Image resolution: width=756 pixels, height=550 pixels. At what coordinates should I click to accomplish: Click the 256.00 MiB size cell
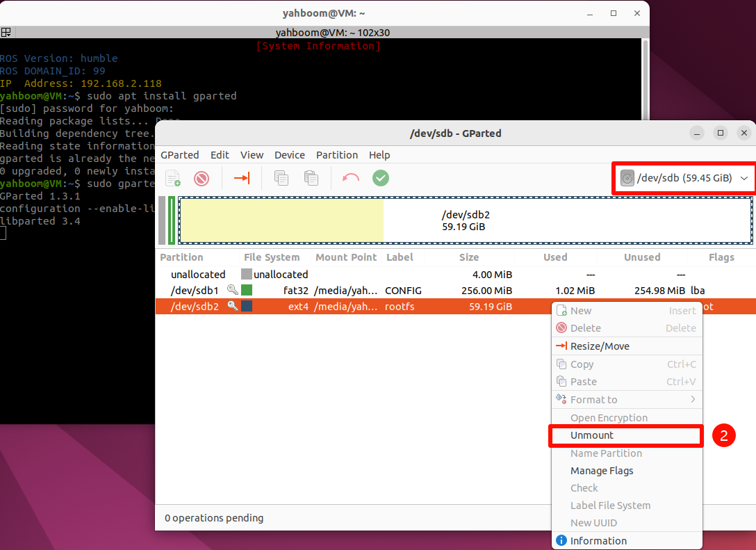point(486,291)
